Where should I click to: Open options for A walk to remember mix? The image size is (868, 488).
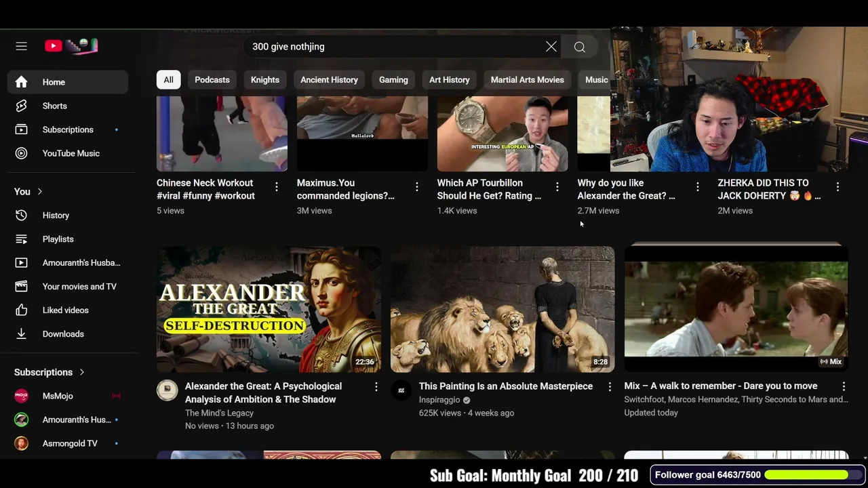[x=844, y=386]
